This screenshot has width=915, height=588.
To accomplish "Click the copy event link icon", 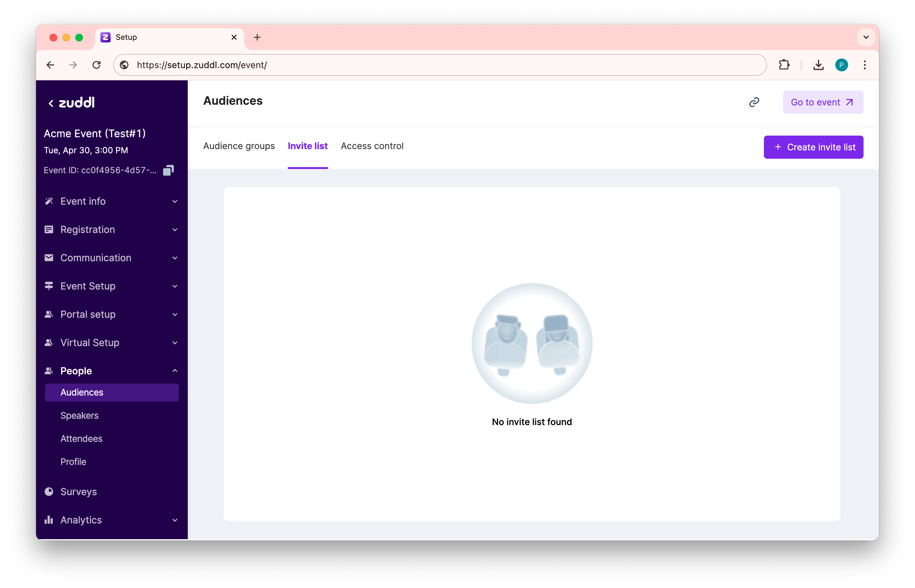I will coord(754,102).
